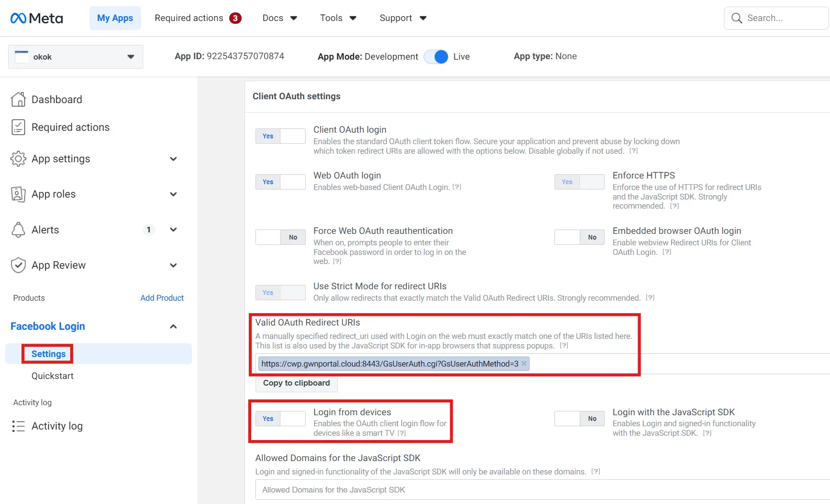Screen dimensions: 830x504
Task: Expand the App Review section chevron
Action: 173,265
